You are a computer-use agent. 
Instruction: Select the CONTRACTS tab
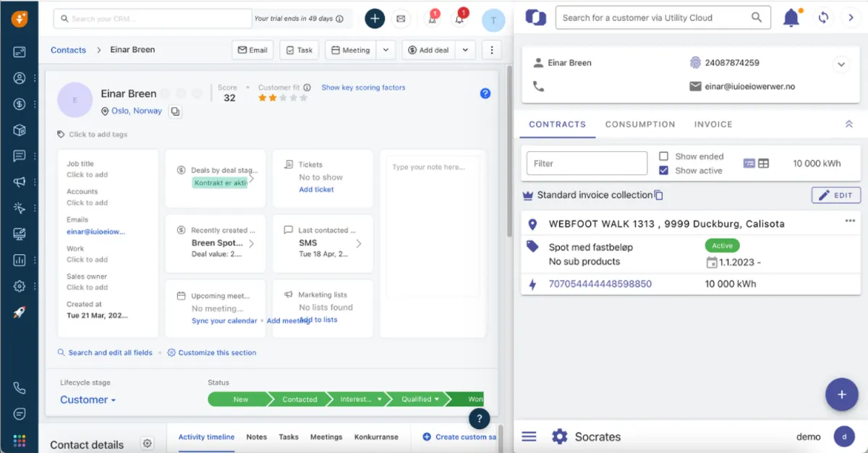(558, 124)
